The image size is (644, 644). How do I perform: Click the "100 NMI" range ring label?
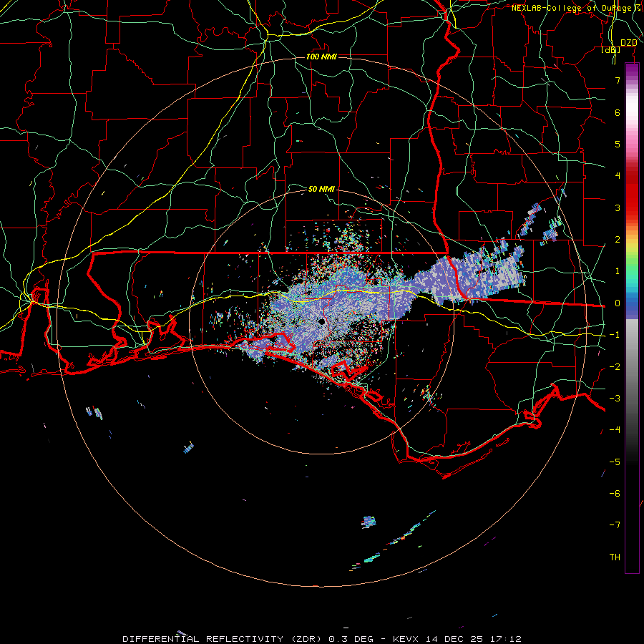(321, 57)
